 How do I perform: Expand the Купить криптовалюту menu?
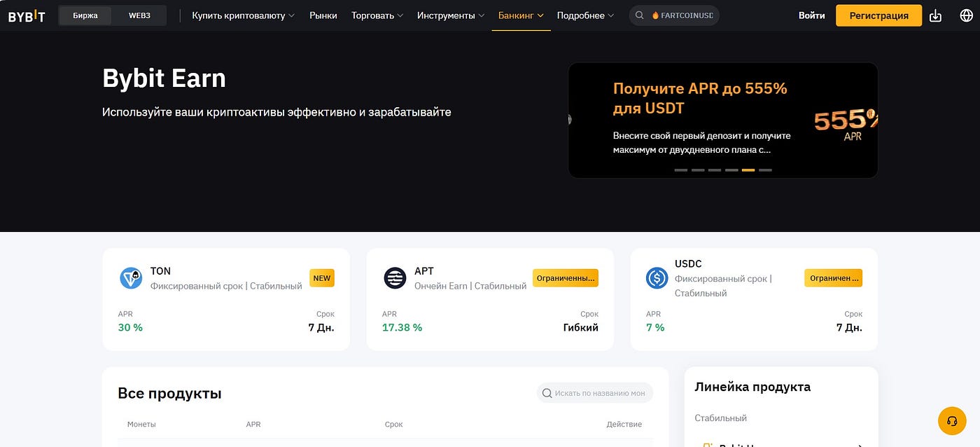coord(244,15)
